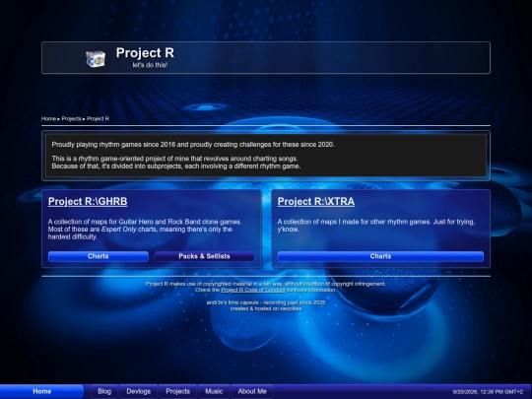The width and height of the screenshot is (532, 399).
Task: Click the Project R cube logo icon
Action: [x=96, y=59]
